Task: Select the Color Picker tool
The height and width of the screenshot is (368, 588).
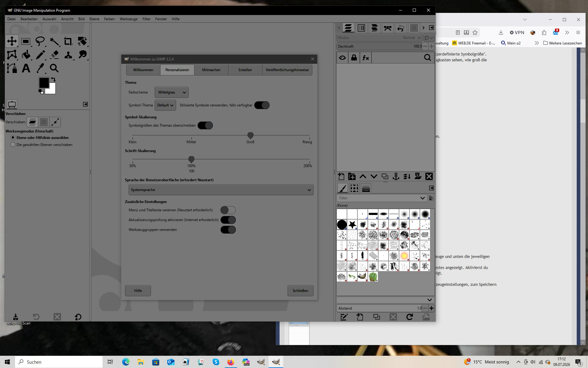Action: (40, 68)
